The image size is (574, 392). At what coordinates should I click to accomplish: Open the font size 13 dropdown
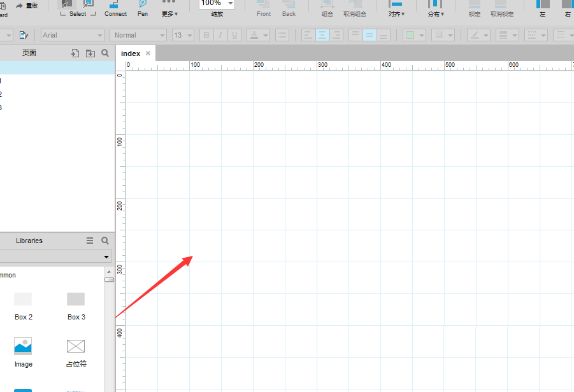pos(183,35)
